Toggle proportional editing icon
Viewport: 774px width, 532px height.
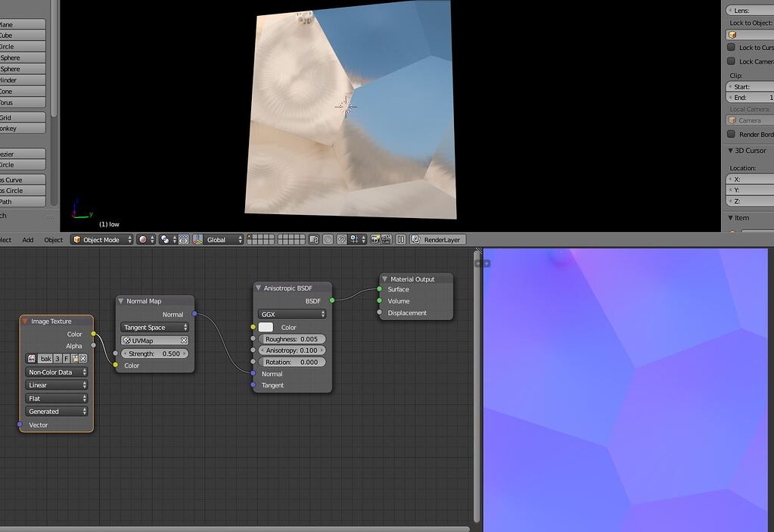click(328, 239)
